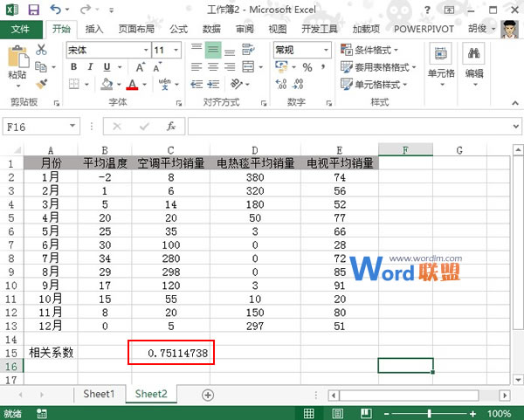Image resolution: width=524 pixels, height=420 pixels.
Task: Toggle italic formatting
Action: (x=90, y=67)
